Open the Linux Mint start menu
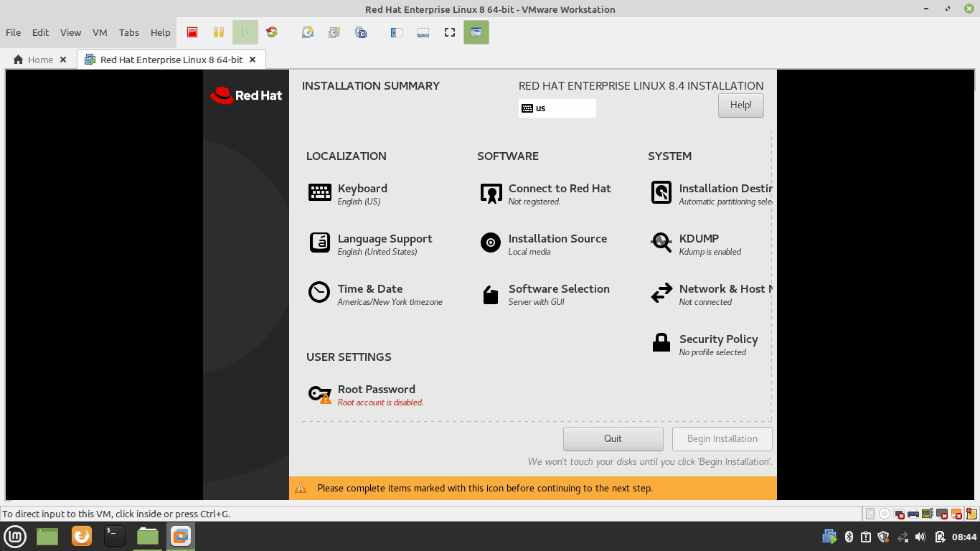The height and width of the screenshot is (551, 980). 15,536
